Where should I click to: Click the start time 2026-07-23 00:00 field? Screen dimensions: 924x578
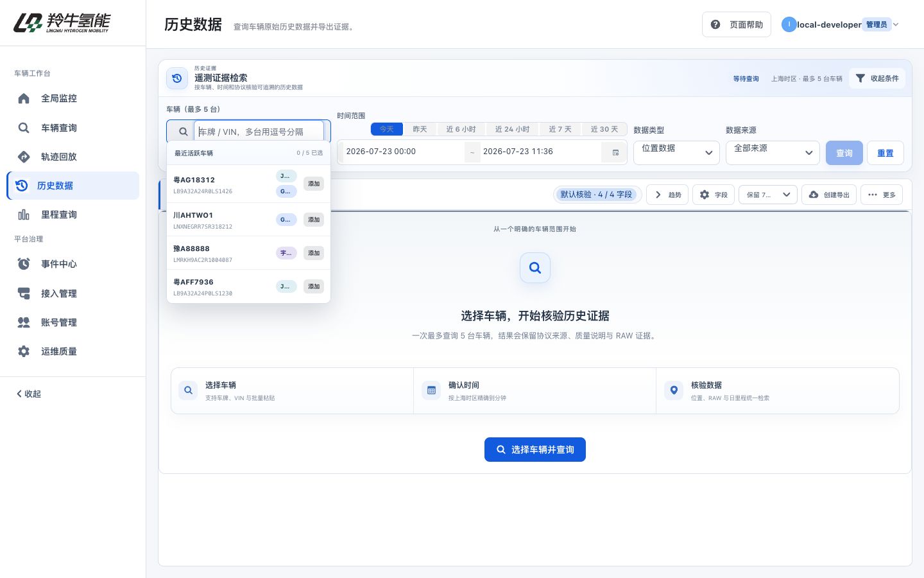(x=404, y=152)
